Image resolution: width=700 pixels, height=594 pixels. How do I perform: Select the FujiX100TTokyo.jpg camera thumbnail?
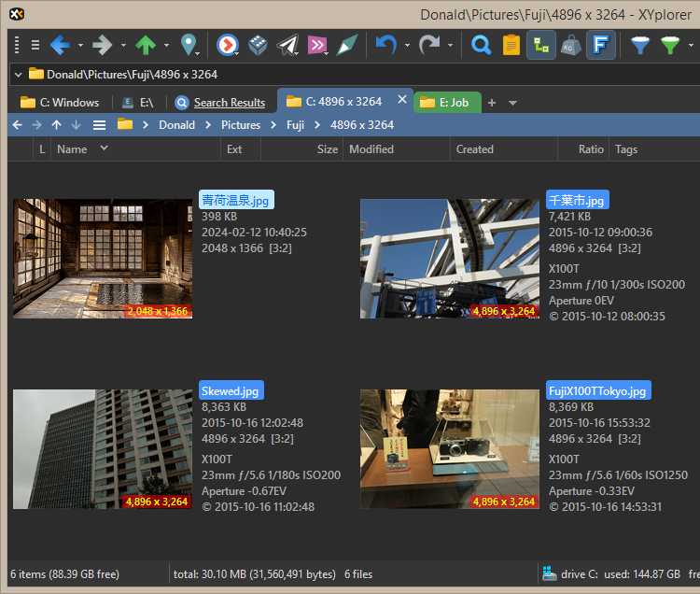[x=449, y=449]
